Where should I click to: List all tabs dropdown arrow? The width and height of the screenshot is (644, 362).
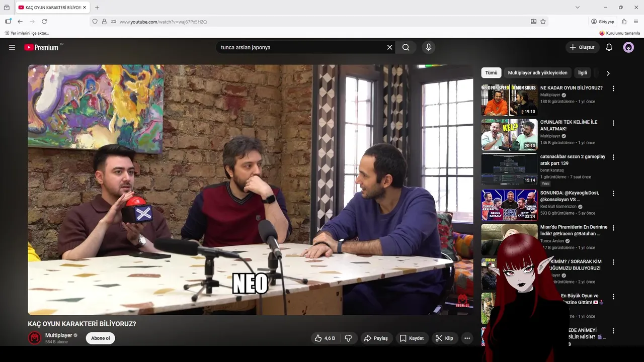[x=577, y=7]
